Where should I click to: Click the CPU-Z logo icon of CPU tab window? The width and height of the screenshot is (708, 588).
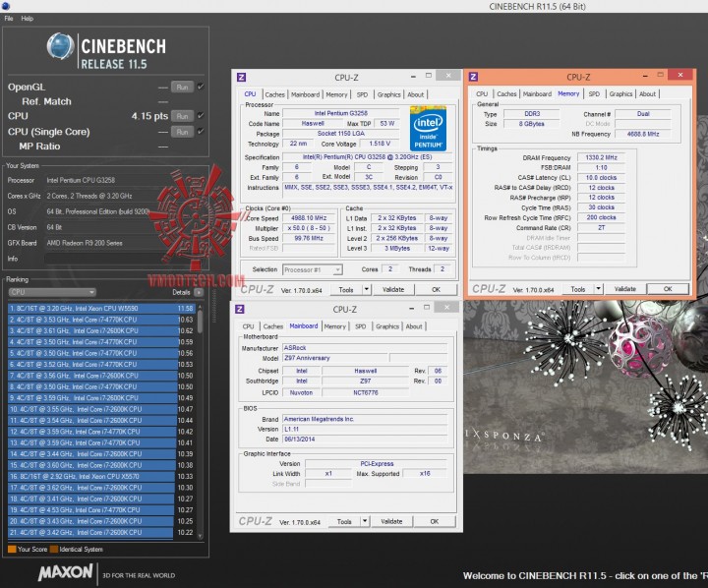242,78
